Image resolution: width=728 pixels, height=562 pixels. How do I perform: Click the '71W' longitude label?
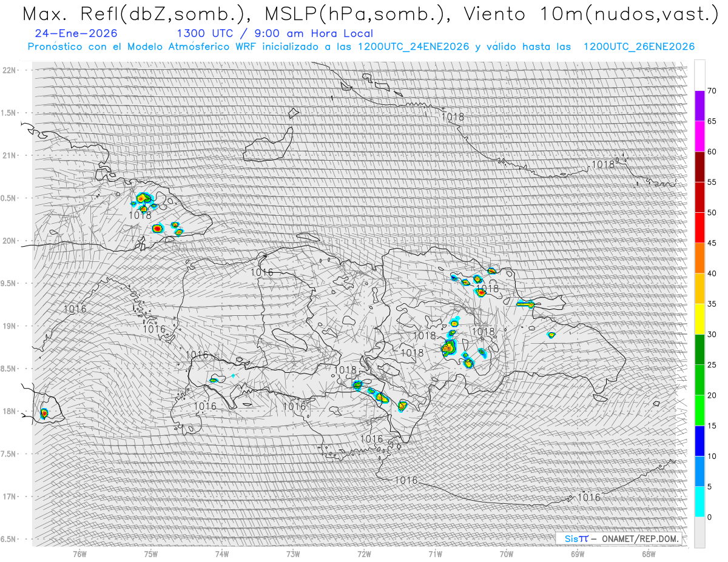[435, 554]
